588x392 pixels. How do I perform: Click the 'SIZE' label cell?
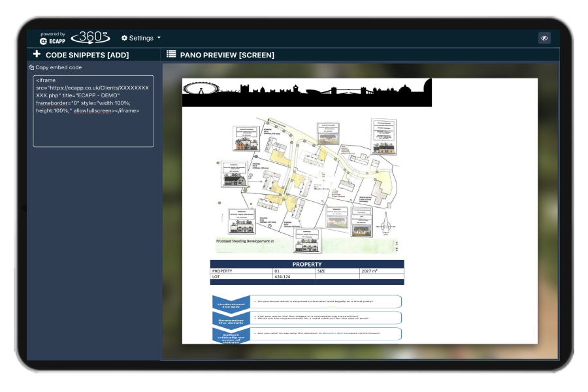(x=338, y=271)
